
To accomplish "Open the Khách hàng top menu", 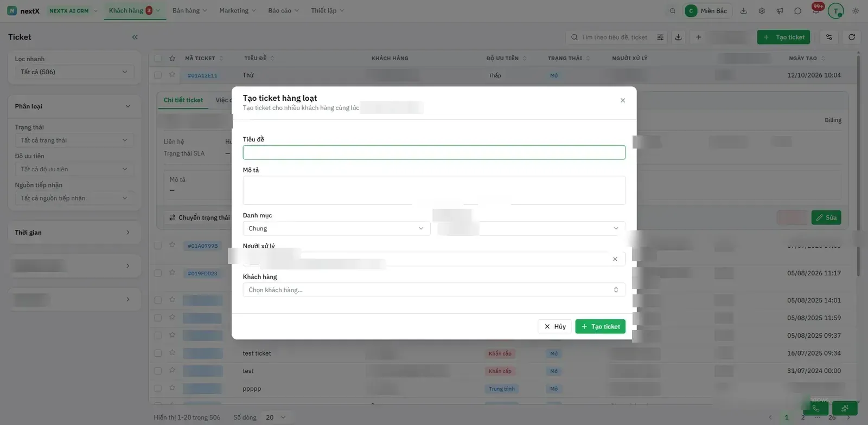I will coord(135,10).
